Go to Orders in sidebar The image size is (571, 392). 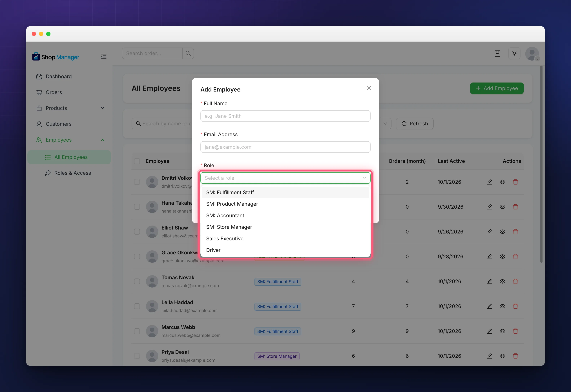click(70, 92)
